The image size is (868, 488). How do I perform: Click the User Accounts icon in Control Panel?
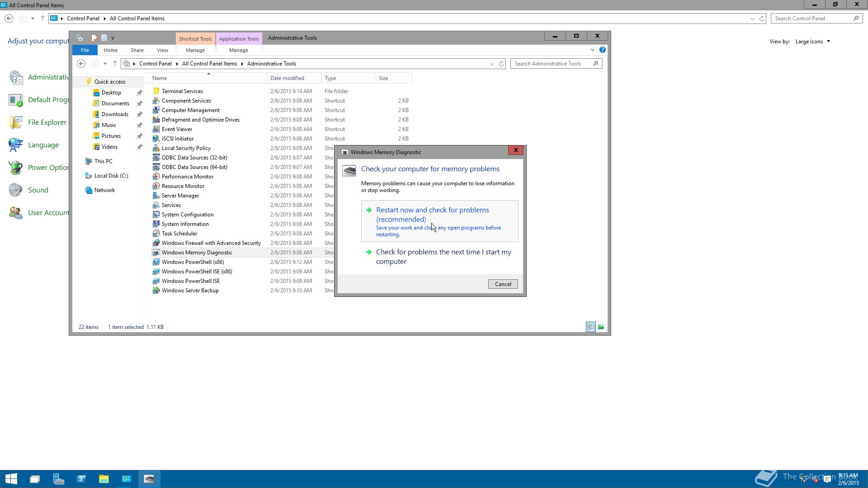point(15,212)
